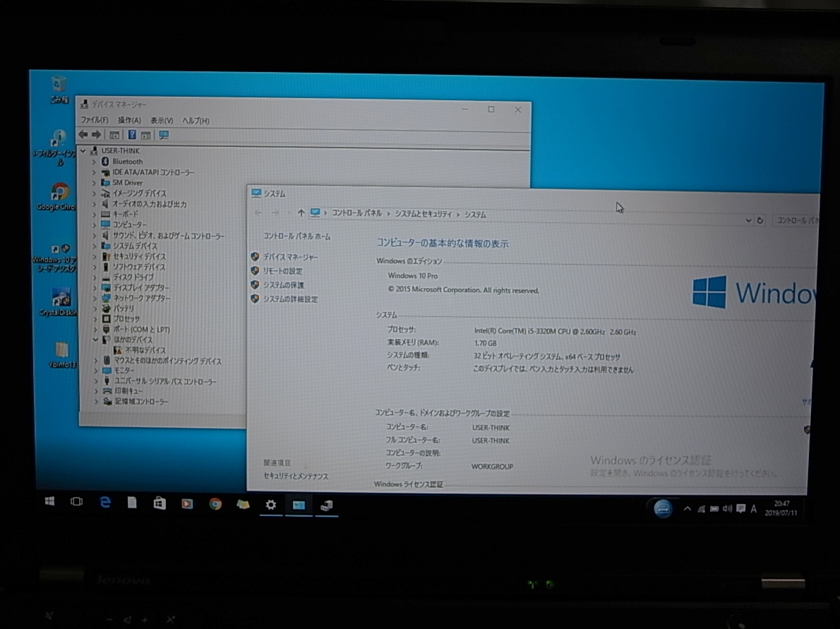Click the battery tray icon
The image size is (840, 629).
(x=714, y=509)
